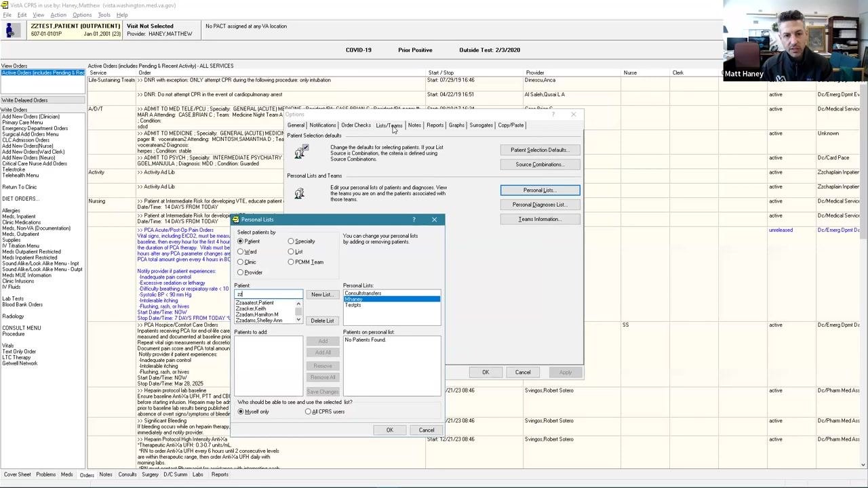Open the Help menu
This screenshot has height=488, width=868.
pyautogui.click(x=122, y=15)
